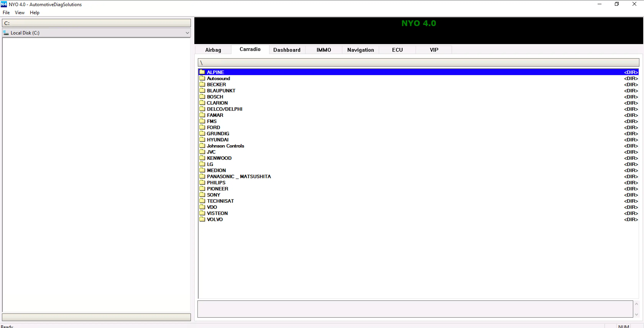Click the folder icon next to VOLVO

202,219
